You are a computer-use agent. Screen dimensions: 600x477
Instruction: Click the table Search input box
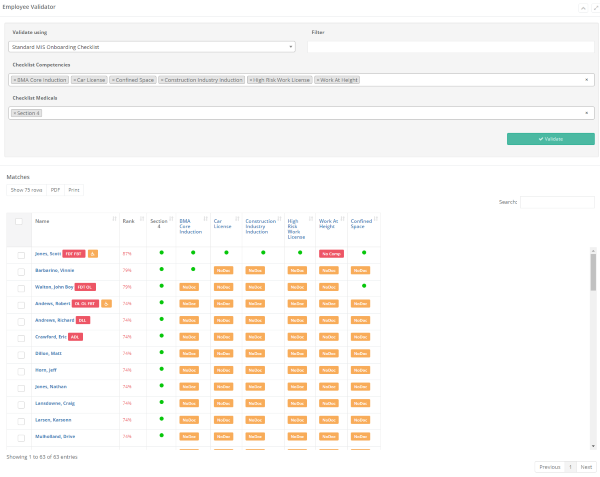click(x=557, y=202)
